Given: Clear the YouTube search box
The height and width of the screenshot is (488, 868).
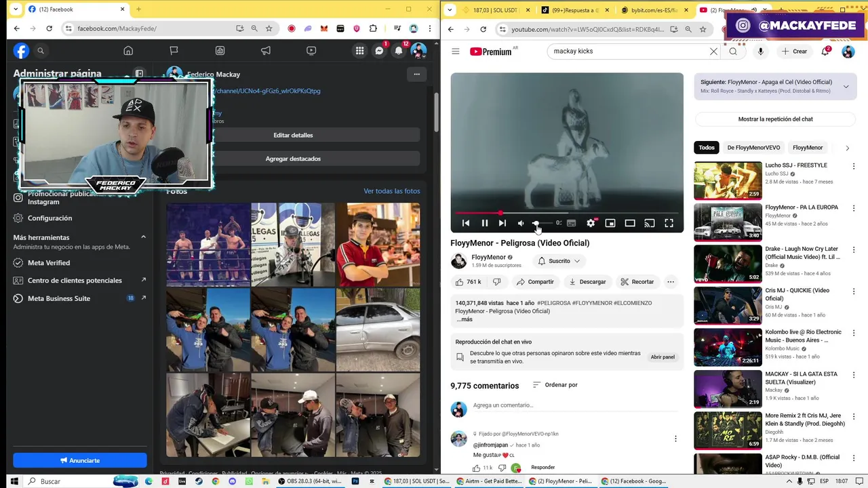Looking at the screenshot, I should point(713,52).
